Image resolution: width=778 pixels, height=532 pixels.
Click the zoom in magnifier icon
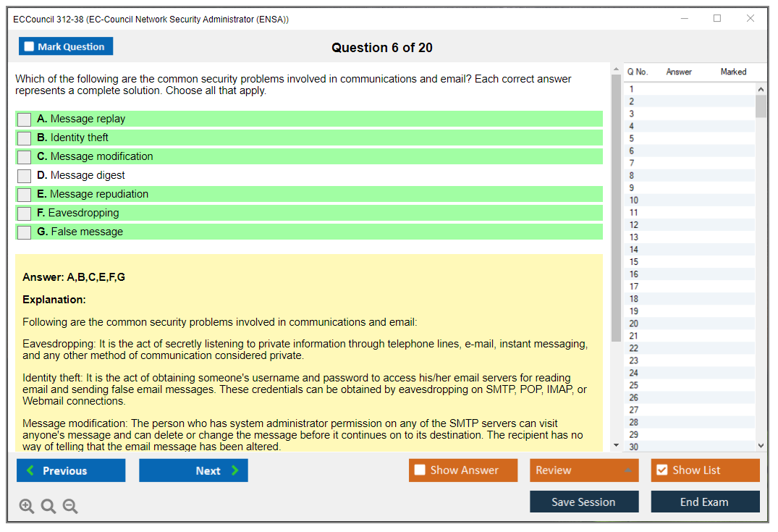click(x=27, y=507)
